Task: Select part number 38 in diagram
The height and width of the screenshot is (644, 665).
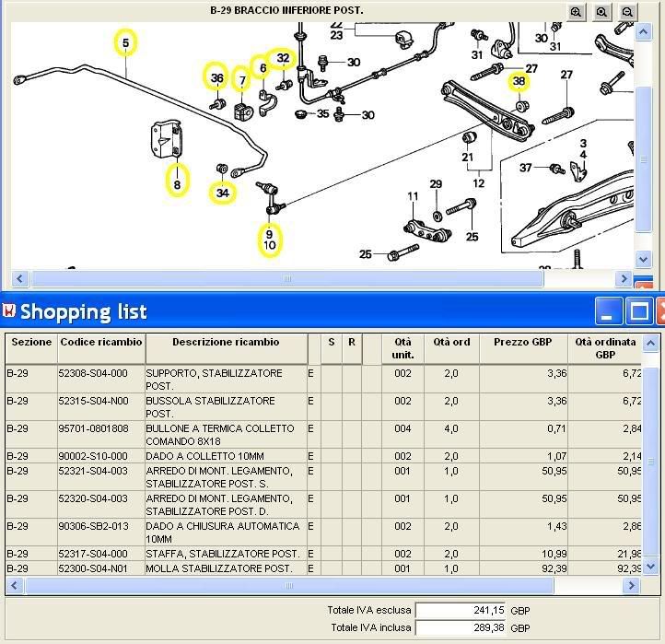Action: (519, 81)
